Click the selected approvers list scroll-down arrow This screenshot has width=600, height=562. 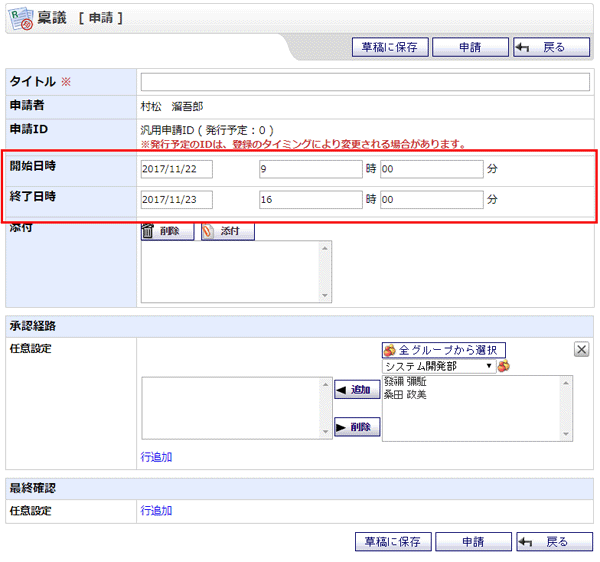(325, 432)
